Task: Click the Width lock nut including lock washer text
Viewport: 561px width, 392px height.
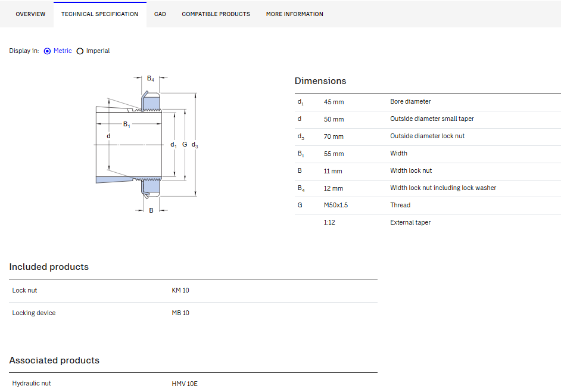Action: pyautogui.click(x=443, y=188)
